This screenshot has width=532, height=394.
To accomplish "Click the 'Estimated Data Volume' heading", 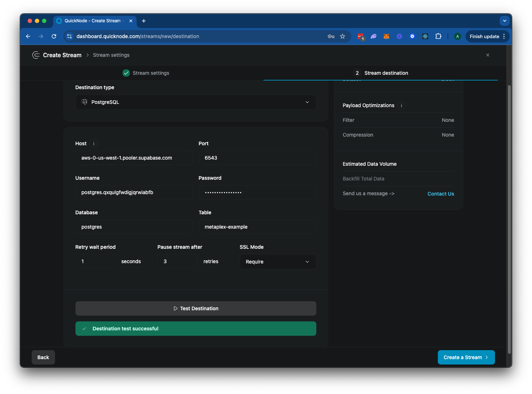I will [x=370, y=164].
